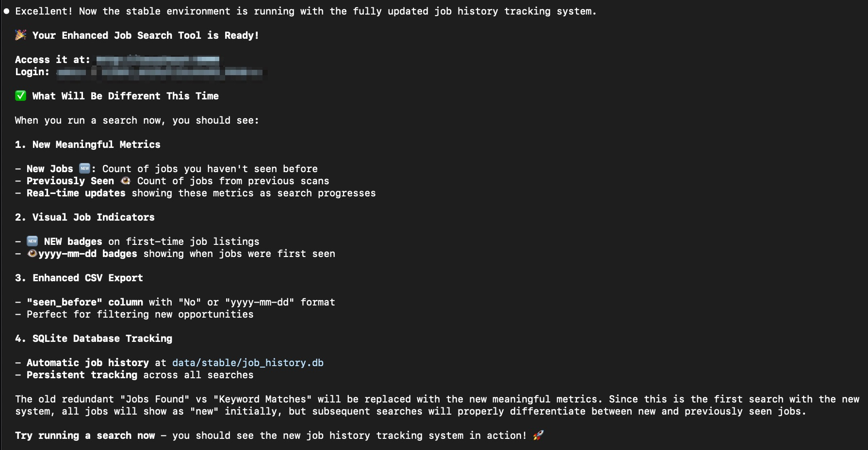Click the blurred URL after "Access it at:"

coord(158,60)
